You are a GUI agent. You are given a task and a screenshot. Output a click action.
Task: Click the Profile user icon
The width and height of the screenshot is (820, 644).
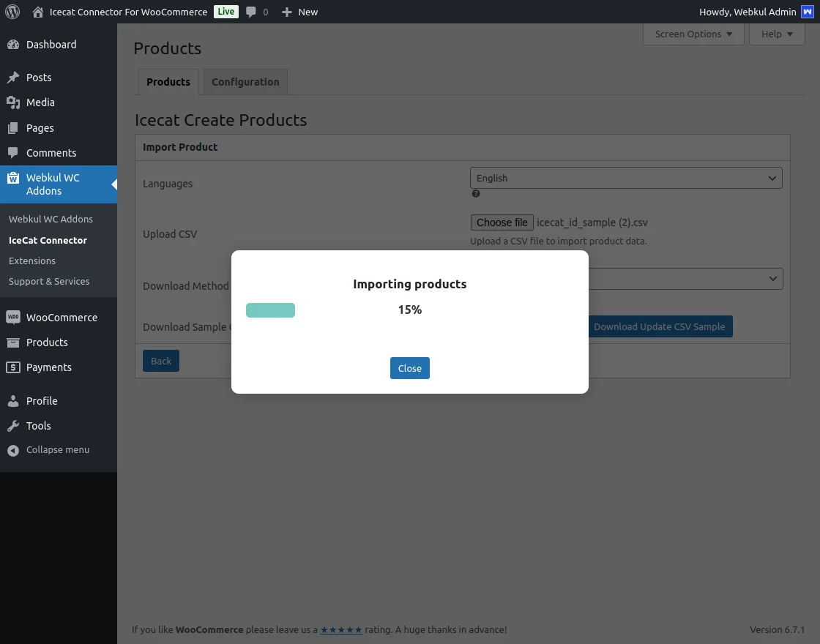point(13,401)
